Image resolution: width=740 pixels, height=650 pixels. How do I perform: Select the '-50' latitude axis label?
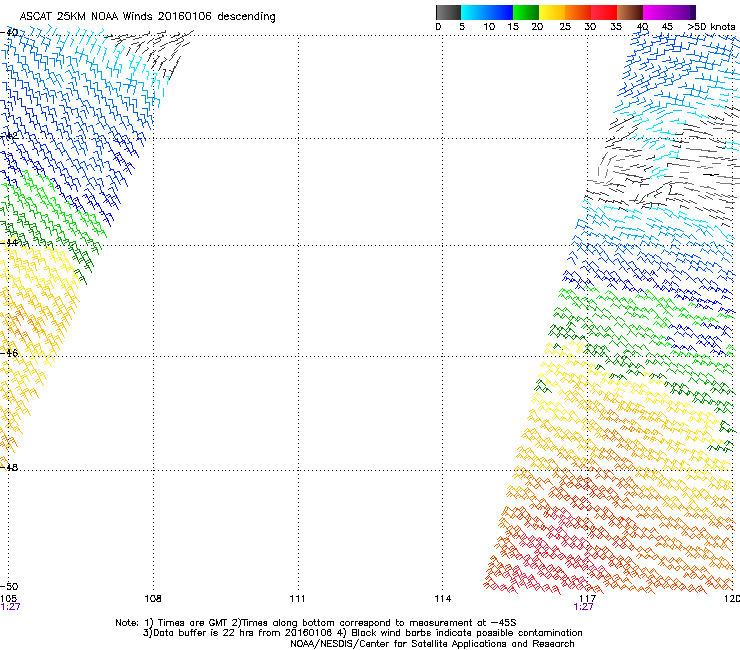click(x=9, y=586)
